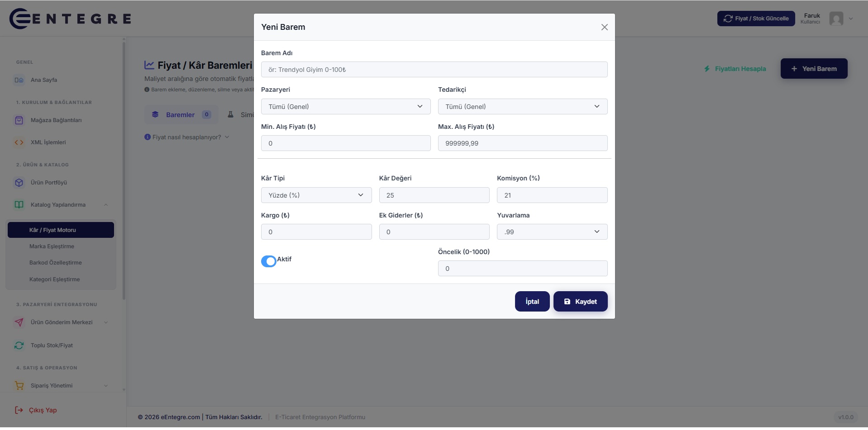
Task: Click the Komisyon (%) field
Action: point(552,195)
